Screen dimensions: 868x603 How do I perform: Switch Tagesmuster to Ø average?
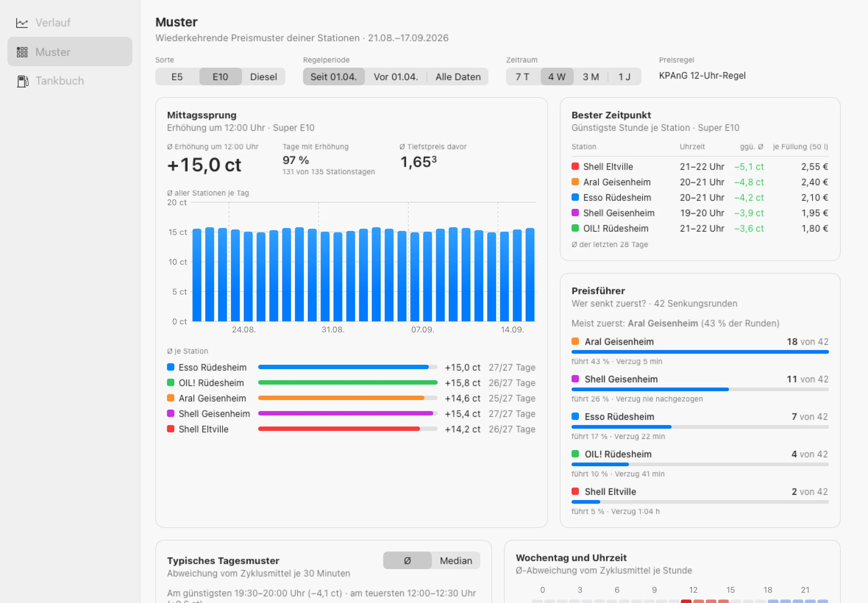[x=408, y=560]
